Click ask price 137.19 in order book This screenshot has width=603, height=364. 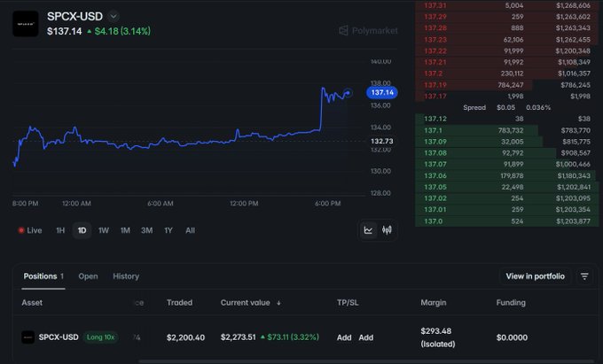click(x=435, y=85)
